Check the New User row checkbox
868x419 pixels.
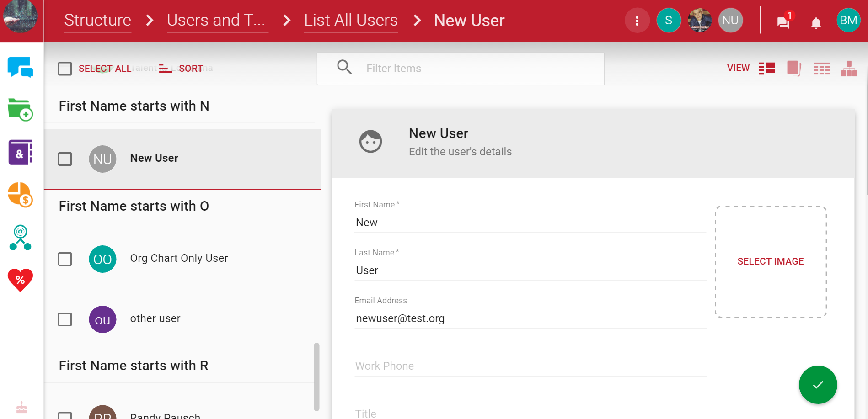point(65,159)
